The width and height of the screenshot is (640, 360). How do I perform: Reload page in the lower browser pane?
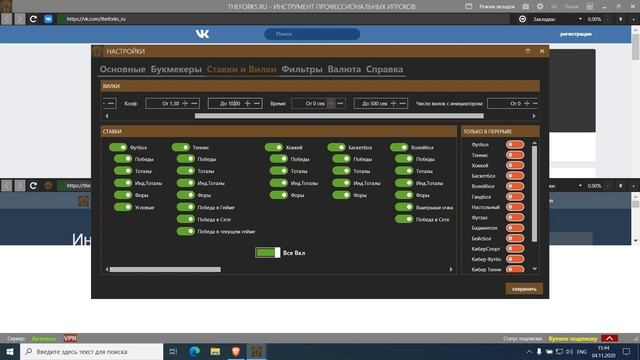point(33,186)
